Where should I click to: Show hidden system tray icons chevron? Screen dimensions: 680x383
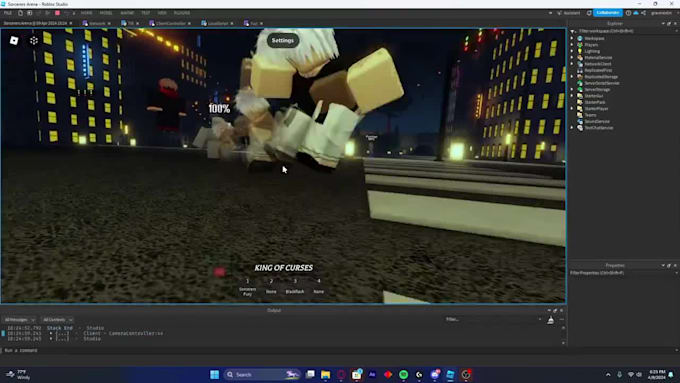tap(608, 374)
